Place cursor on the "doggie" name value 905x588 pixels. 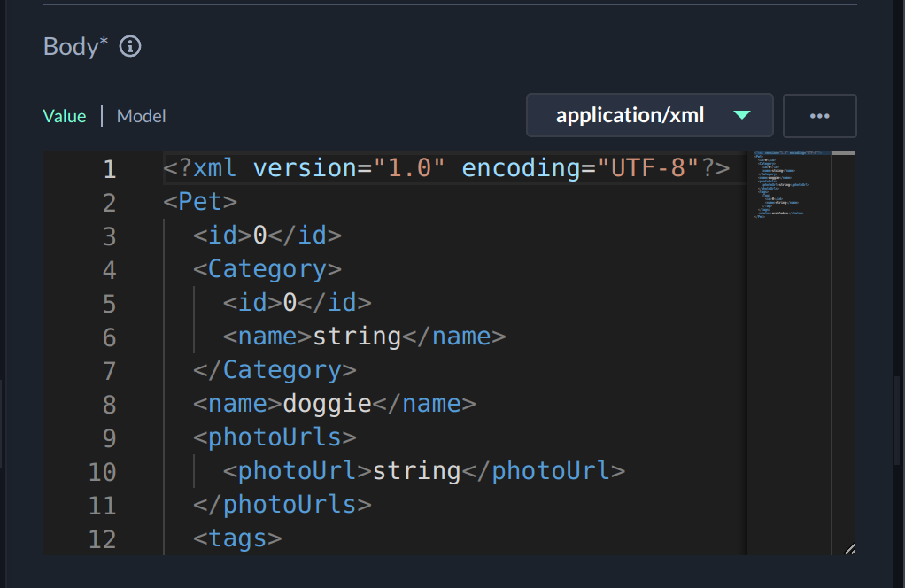(327, 404)
